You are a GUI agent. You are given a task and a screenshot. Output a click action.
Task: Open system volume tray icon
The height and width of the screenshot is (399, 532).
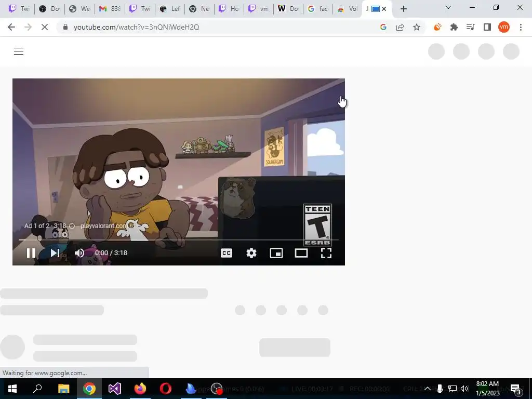click(464, 389)
